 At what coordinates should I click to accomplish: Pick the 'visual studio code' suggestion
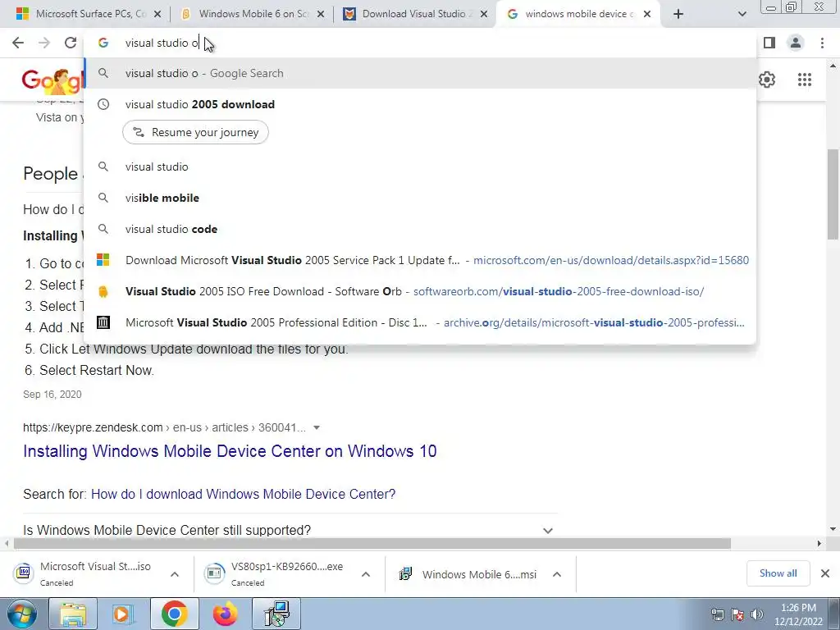(x=420, y=229)
